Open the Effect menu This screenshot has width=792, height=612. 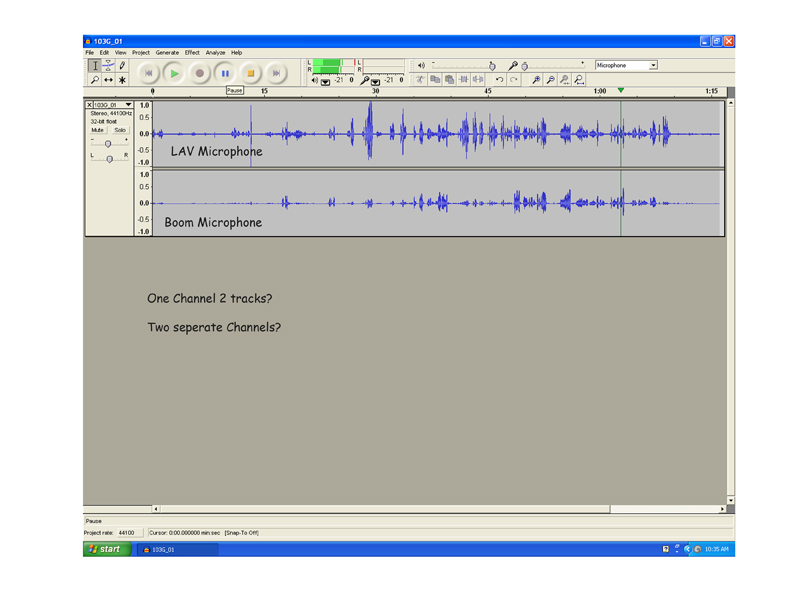(x=192, y=53)
